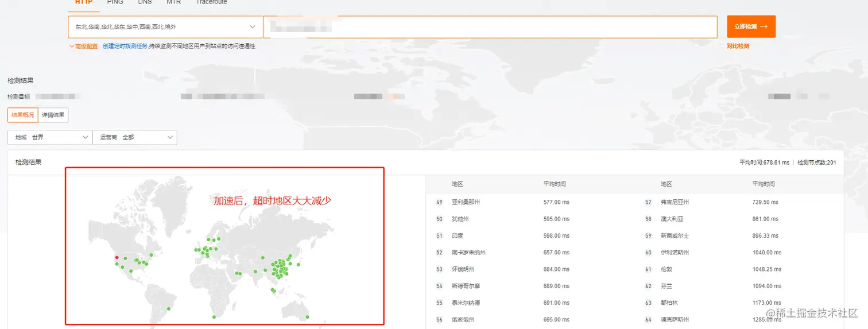Click the green node dot in Australia
This screenshot has height=329, width=868.
tap(308, 317)
